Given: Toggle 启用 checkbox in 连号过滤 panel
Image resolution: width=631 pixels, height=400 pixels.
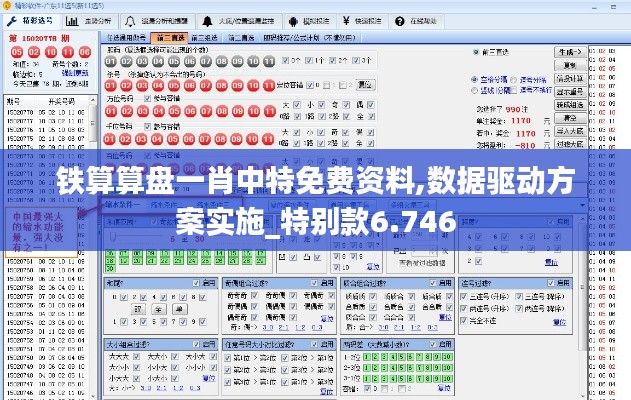Looking at the screenshot, I should pos(551,283).
